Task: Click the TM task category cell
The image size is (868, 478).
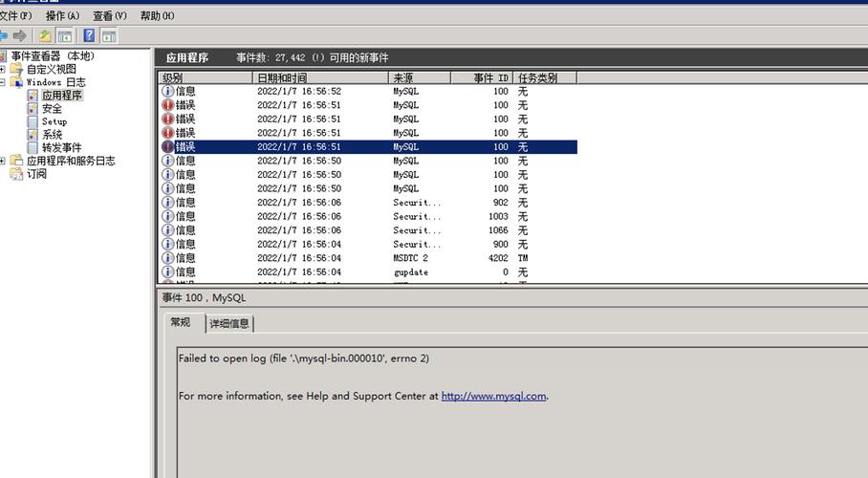Action: pos(523,257)
